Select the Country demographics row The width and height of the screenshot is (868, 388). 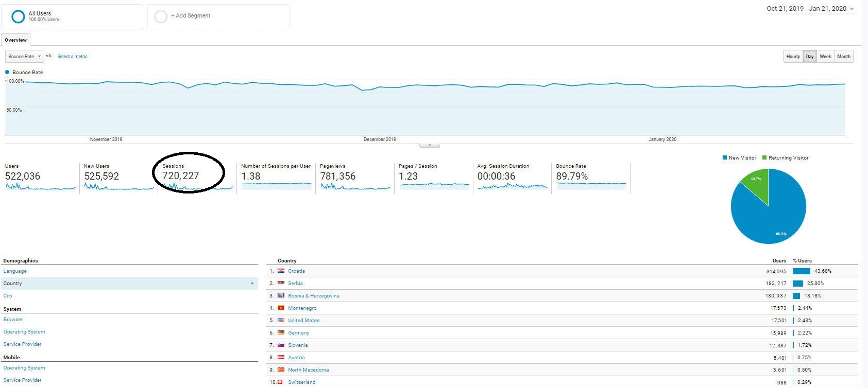[129, 284]
